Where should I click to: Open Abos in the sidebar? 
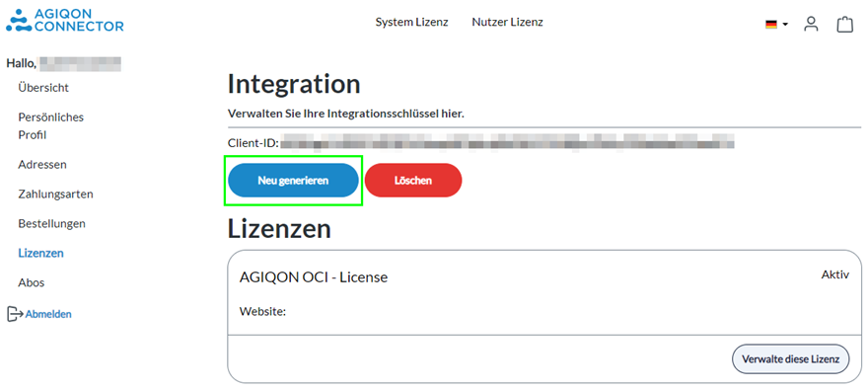point(32,282)
